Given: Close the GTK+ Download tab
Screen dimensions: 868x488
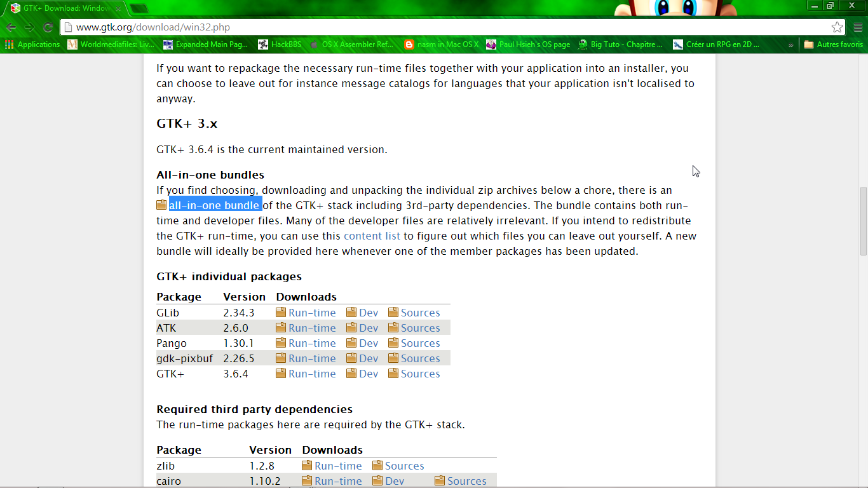Looking at the screenshot, I should point(118,8).
